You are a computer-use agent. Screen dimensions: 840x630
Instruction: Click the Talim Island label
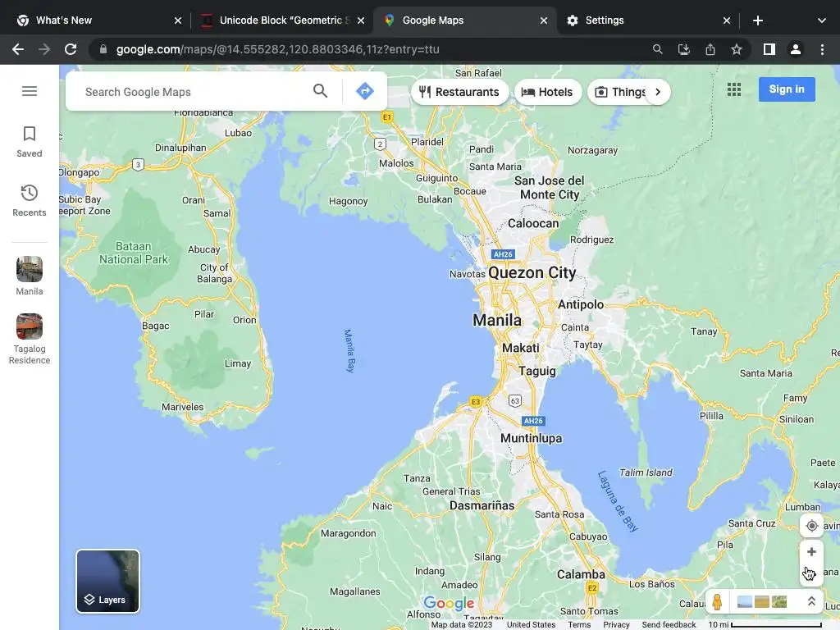[646, 472]
